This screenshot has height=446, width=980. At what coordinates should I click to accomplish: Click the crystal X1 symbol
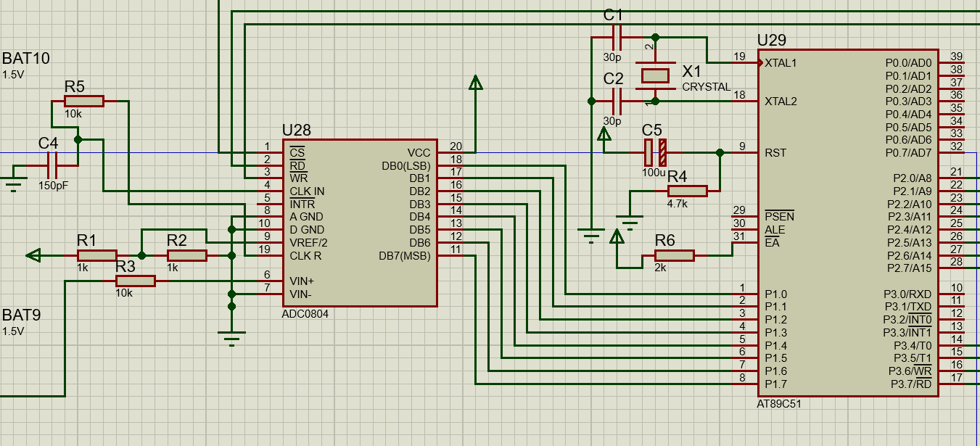click(655, 75)
